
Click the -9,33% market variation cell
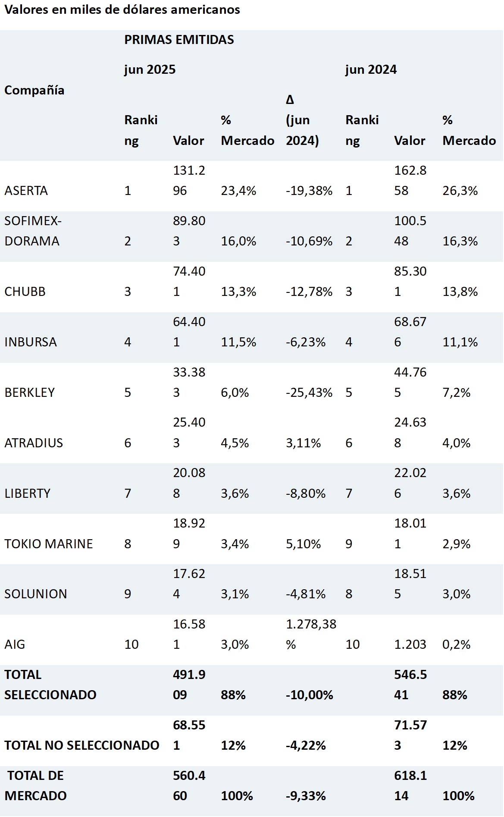[306, 796]
